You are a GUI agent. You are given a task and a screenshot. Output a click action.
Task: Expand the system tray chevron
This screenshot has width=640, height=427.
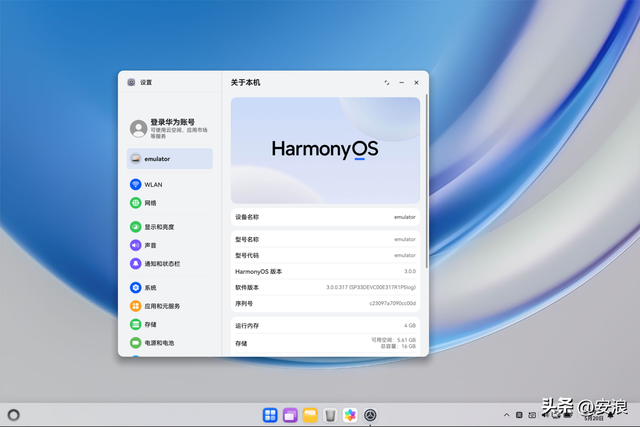(x=507, y=415)
